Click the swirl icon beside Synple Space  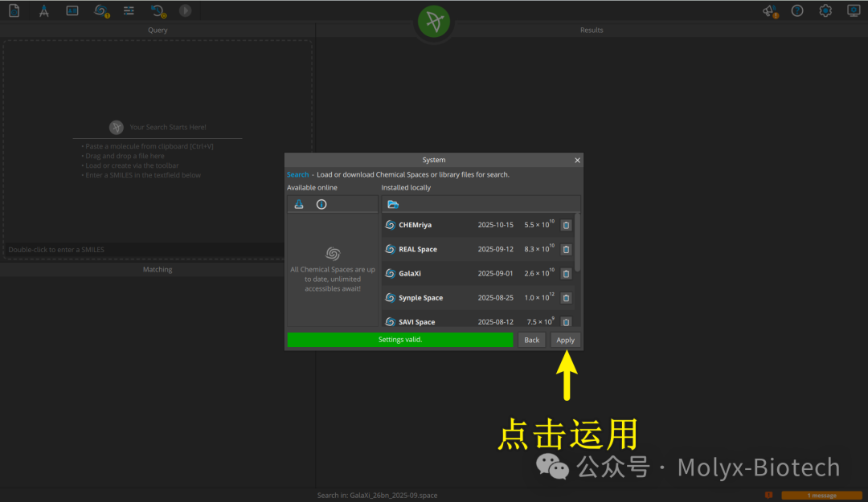391,298
